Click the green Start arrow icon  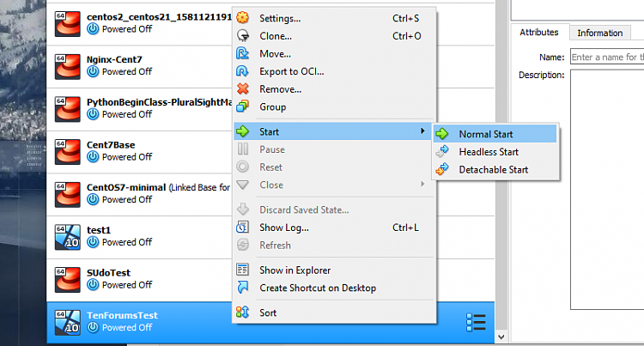[x=243, y=131]
